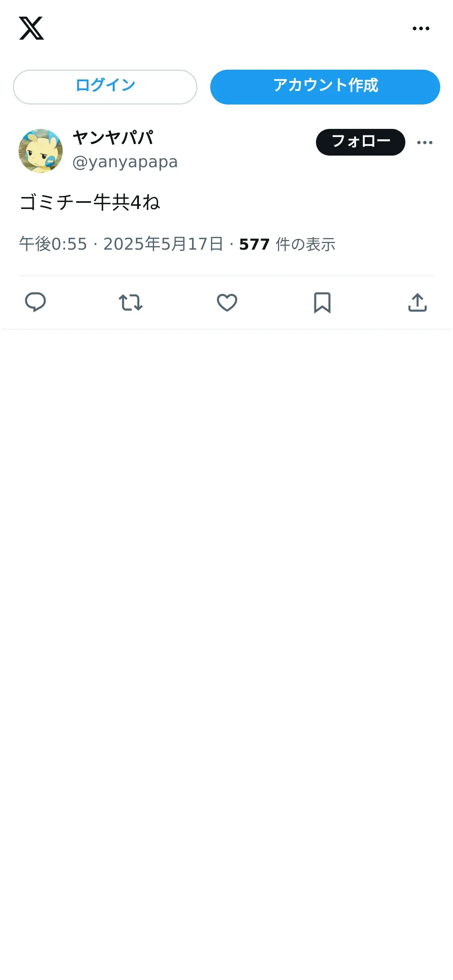Open the top-right more options menu
This screenshot has width=453, height=980.
421,28
